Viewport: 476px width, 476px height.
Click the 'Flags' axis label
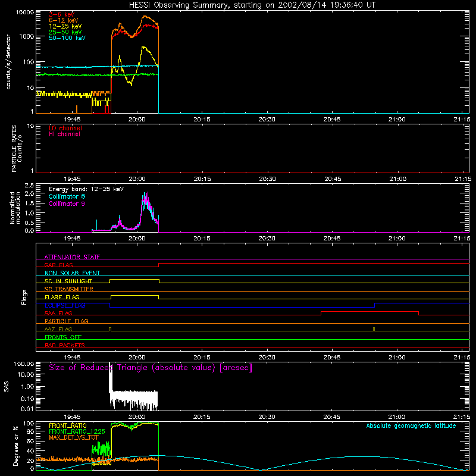(x=24, y=297)
